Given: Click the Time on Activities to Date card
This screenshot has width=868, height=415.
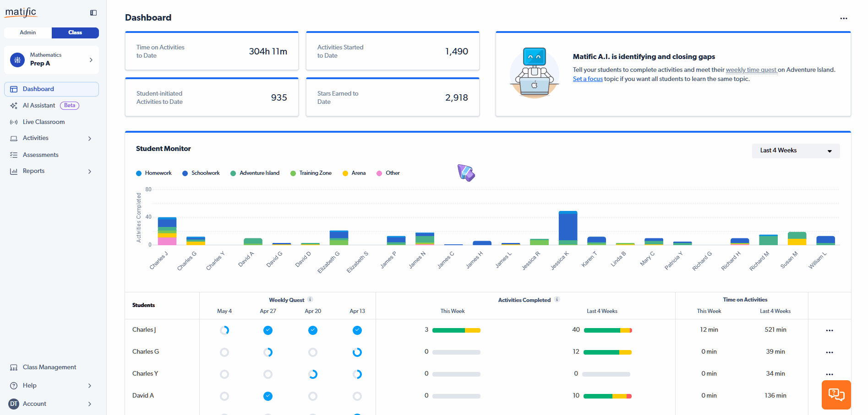Looking at the screenshot, I should (x=212, y=51).
